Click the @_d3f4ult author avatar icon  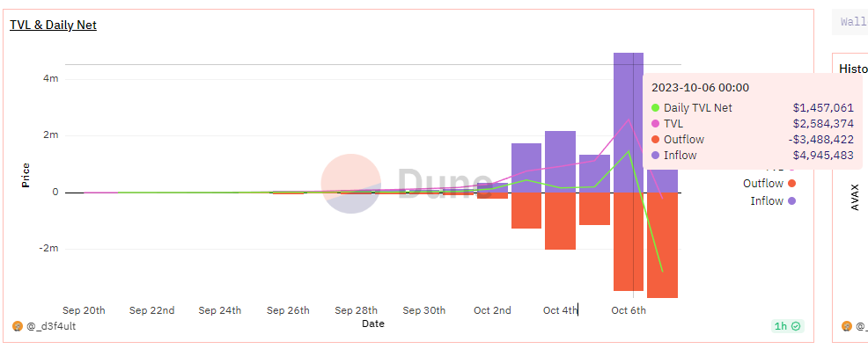click(x=17, y=326)
